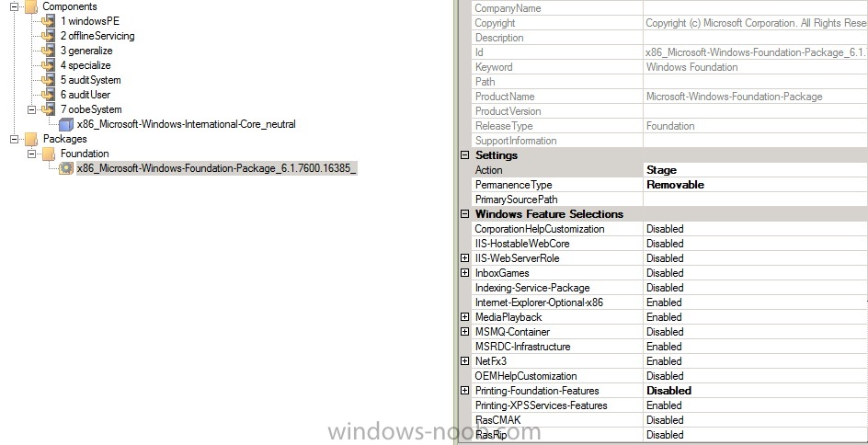Collapse the Windows Feature Selections section

[x=465, y=214]
